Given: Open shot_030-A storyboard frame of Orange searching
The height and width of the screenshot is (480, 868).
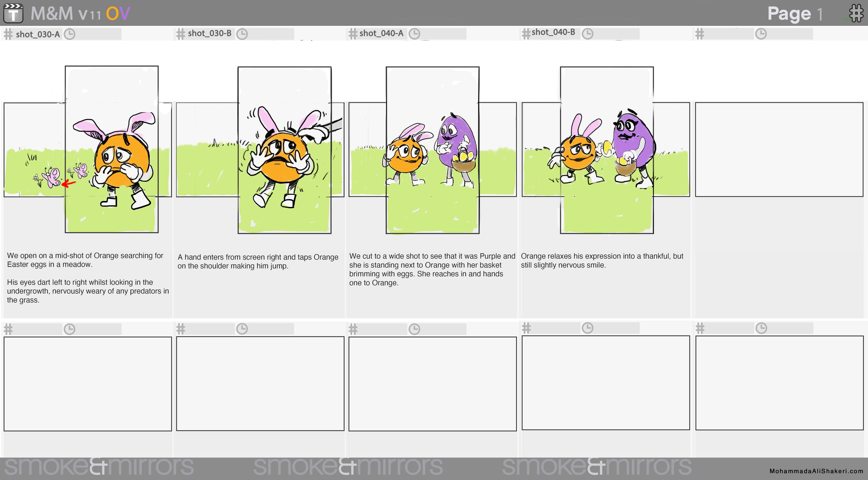Looking at the screenshot, I should pyautogui.click(x=111, y=149).
